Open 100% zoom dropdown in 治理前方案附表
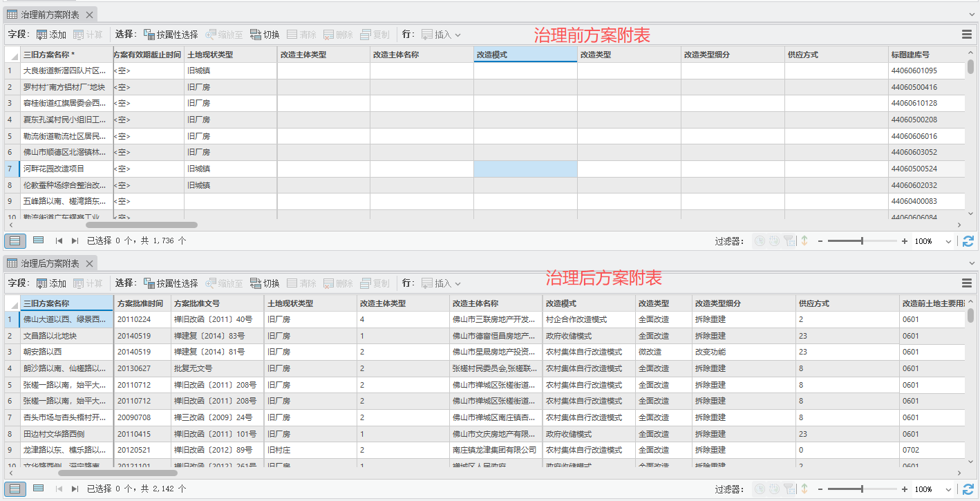The width and height of the screenshot is (980, 501). click(x=948, y=242)
